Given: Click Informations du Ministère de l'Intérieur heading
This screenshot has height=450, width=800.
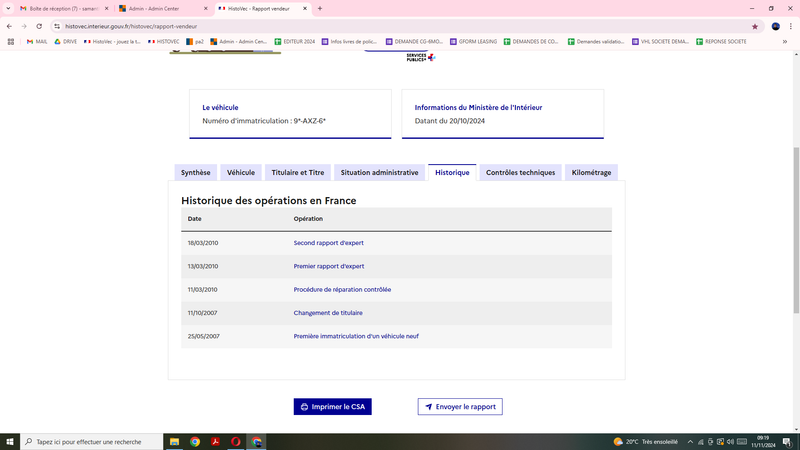Looking at the screenshot, I should (478, 108).
